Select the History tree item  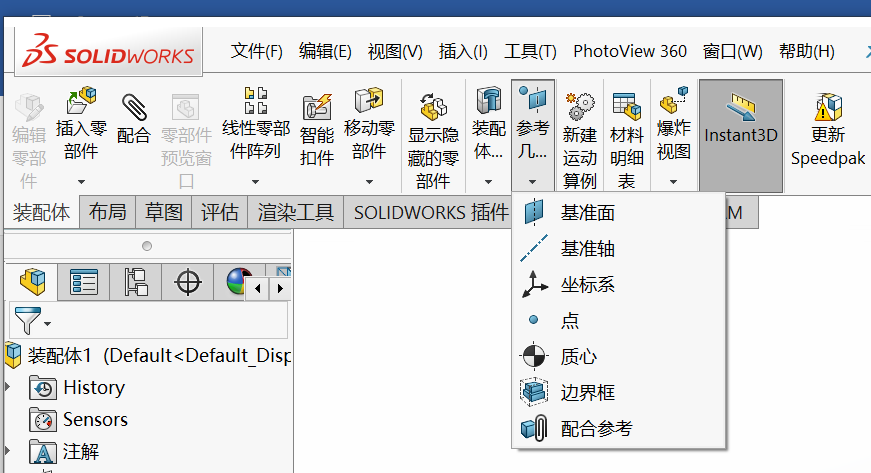click(x=77, y=388)
